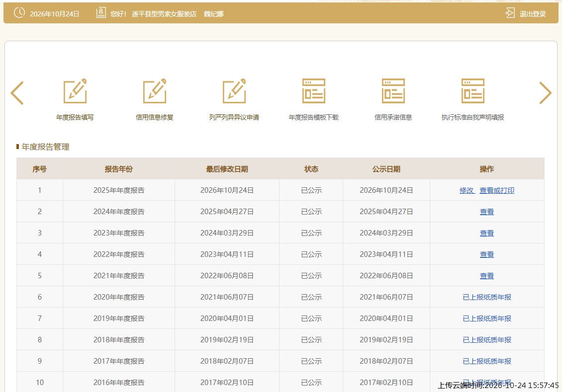Click the 信用信息修复 label

[155, 117]
